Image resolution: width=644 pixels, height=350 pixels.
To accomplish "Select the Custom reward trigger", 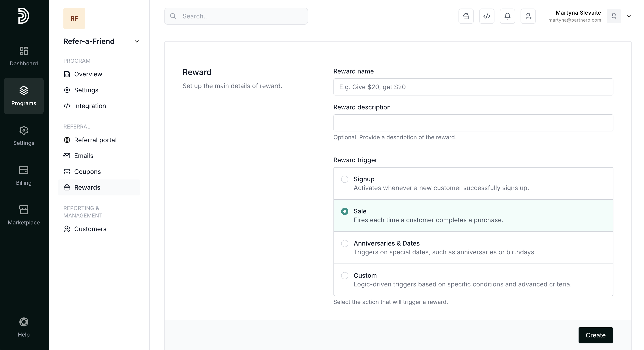I will click(x=344, y=276).
